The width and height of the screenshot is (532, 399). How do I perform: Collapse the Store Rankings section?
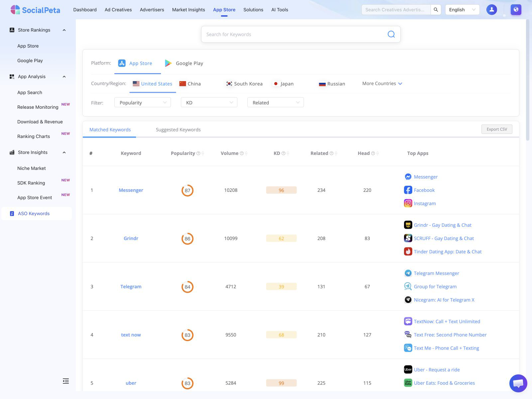point(64,30)
